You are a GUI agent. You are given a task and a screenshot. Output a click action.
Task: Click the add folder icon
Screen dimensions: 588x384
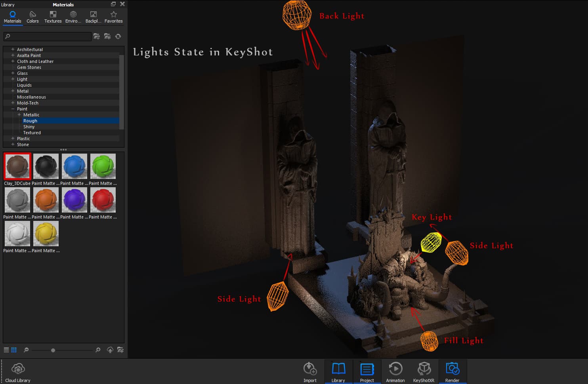[97, 36]
